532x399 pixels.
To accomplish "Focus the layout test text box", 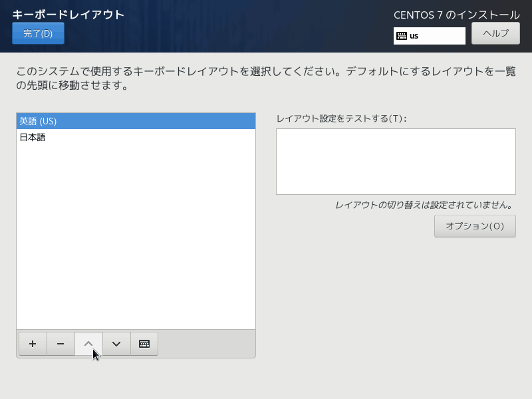I will coord(396,162).
